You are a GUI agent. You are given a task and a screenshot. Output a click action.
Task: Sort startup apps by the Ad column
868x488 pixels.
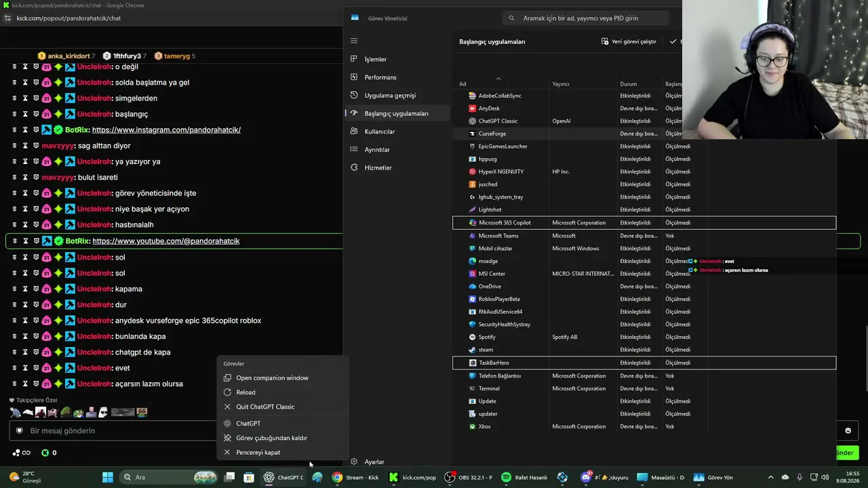[462, 84]
